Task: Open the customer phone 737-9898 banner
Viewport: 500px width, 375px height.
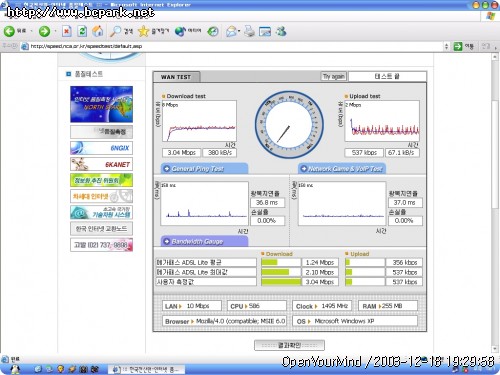Action: tap(101, 245)
